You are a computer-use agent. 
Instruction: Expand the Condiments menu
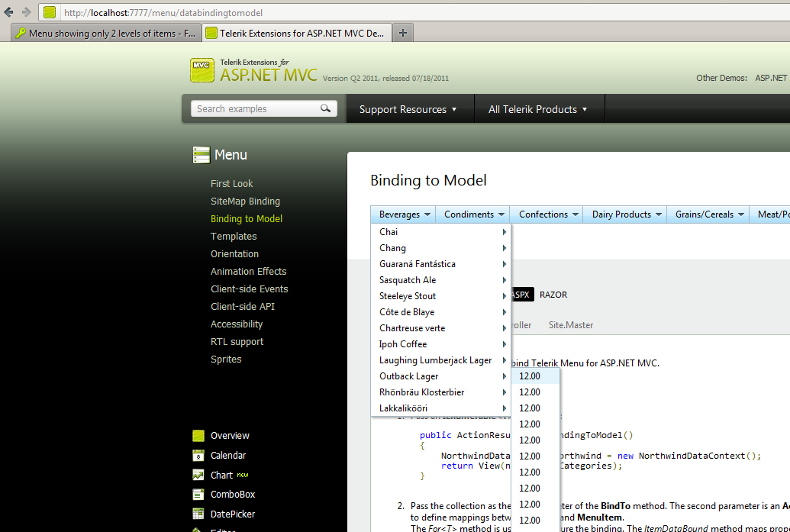(473, 214)
